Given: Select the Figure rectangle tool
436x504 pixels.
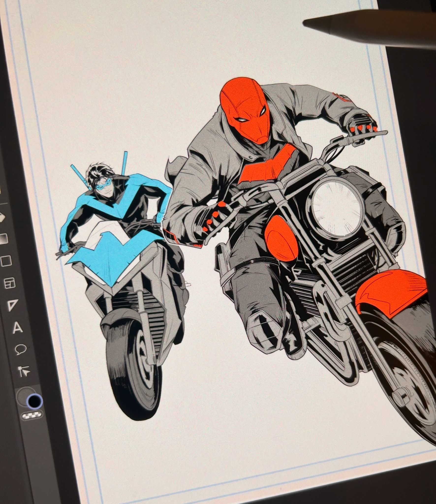Looking at the screenshot, I should pos(6,261).
